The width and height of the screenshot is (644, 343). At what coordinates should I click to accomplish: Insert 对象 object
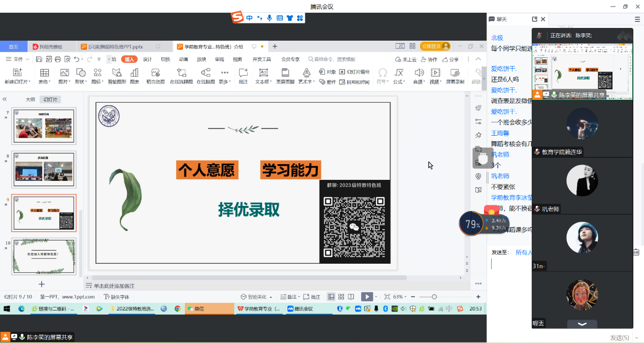pyautogui.click(x=328, y=72)
